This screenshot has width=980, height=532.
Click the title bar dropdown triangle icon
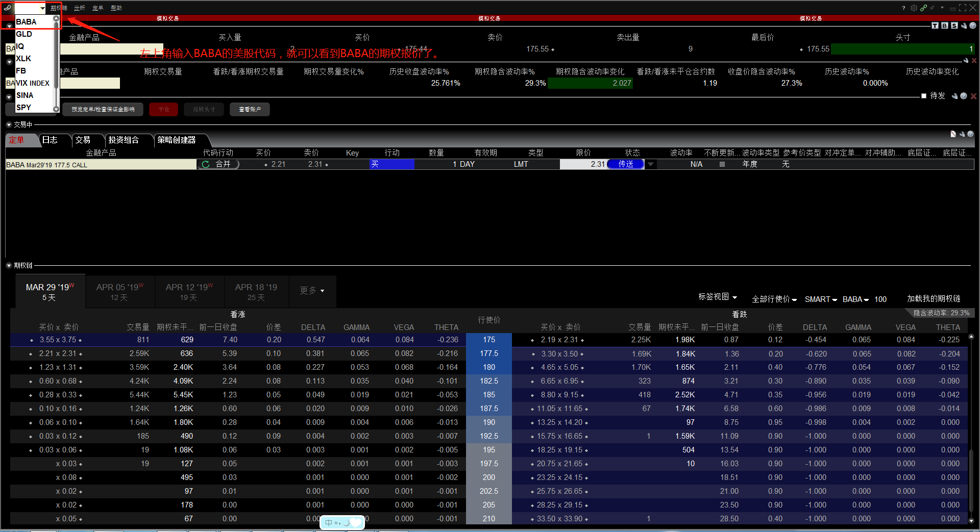(x=942, y=8)
